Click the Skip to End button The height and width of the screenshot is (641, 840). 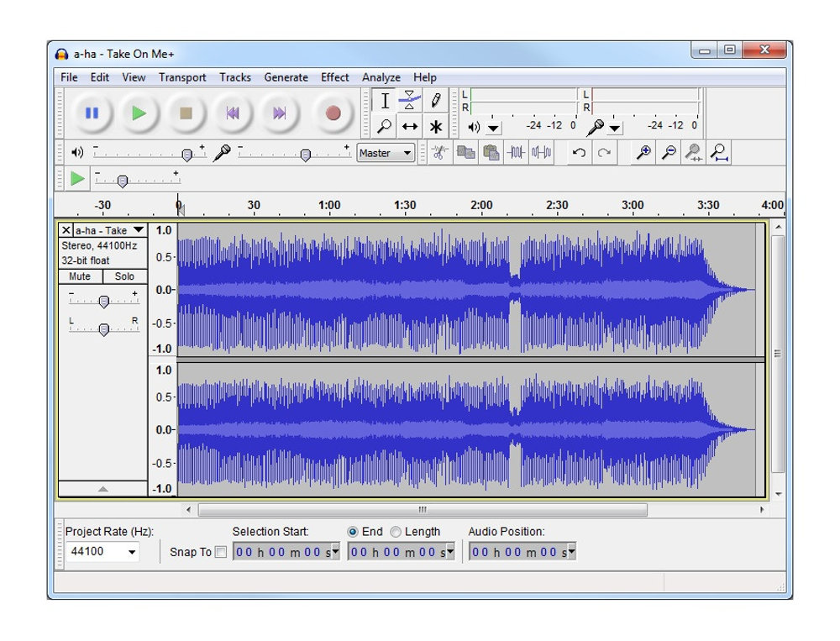coord(280,113)
